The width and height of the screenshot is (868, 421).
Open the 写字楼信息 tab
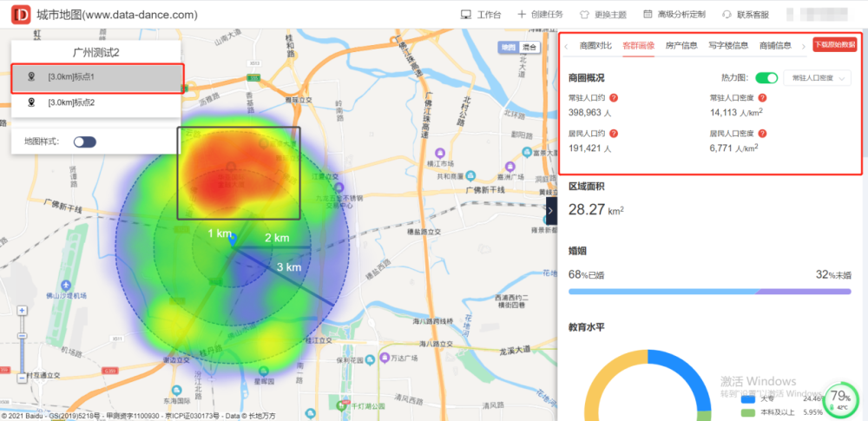point(728,45)
